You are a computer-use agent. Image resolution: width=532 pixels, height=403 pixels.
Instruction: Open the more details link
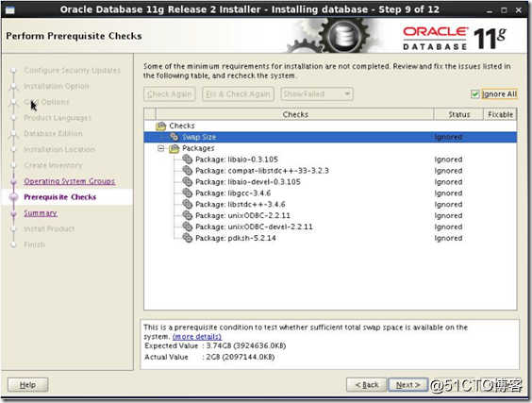click(197, 337)
